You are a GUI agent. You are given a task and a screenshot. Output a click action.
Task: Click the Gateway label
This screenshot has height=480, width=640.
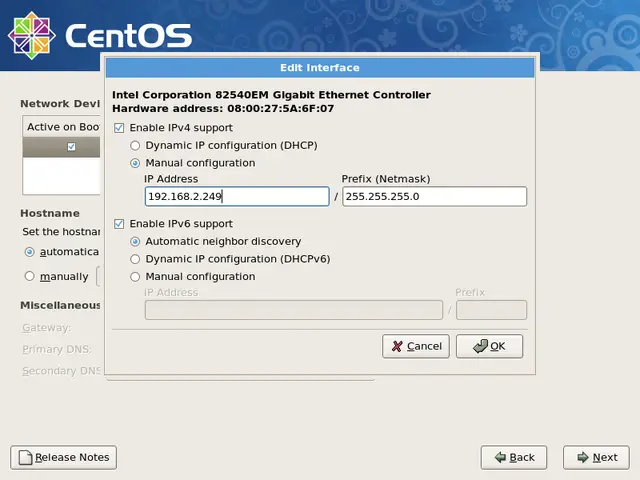tap(47, 328)
